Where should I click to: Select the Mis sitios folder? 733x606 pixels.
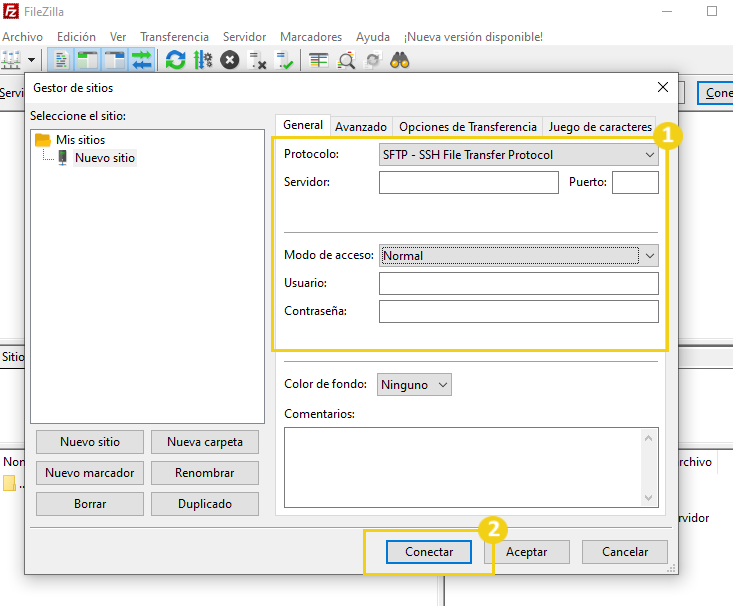(x=80, y=140)
